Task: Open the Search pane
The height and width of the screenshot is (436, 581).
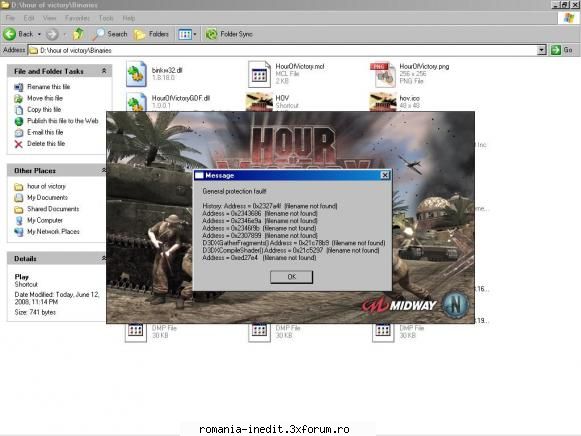Action: click(110, 34)
